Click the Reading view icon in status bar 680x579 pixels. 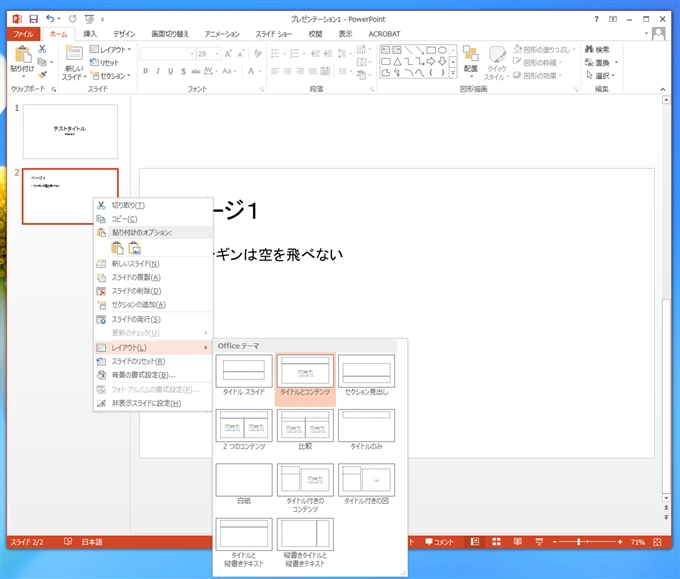point(518,541)
